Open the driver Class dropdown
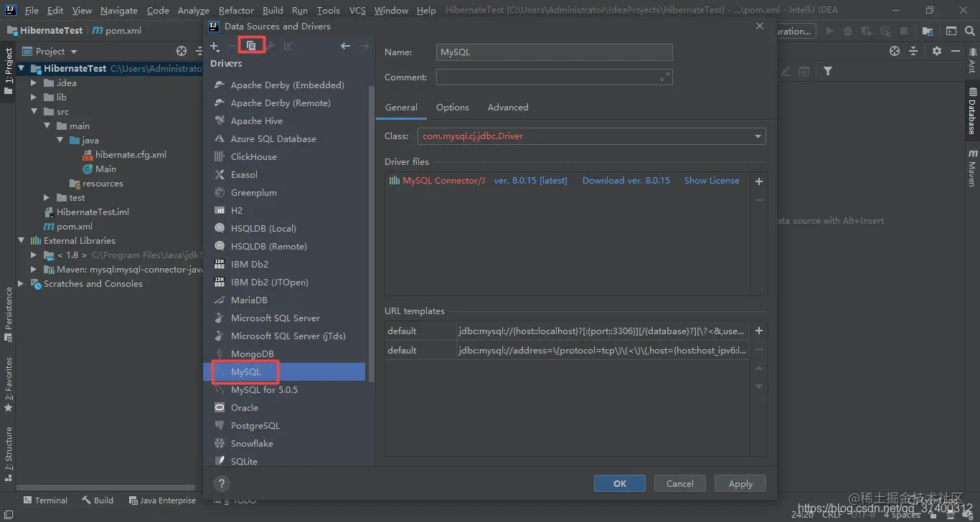Image resolution: width=980 pixels, height=522 pixels. 758,136
